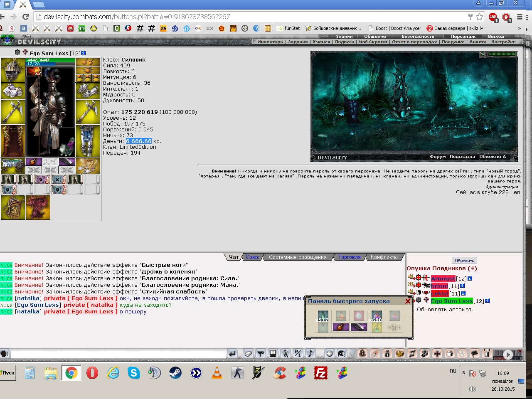This screenshot has height=399, width=532.
Task: Click the map energy progress bar
Action: [x=502, y=54]
